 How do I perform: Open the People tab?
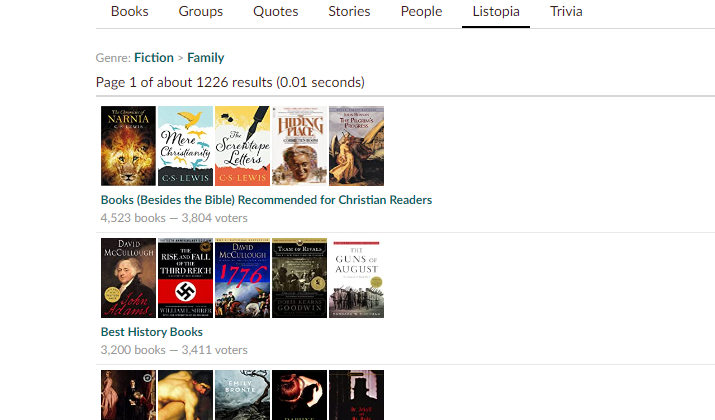pos(421,11)
